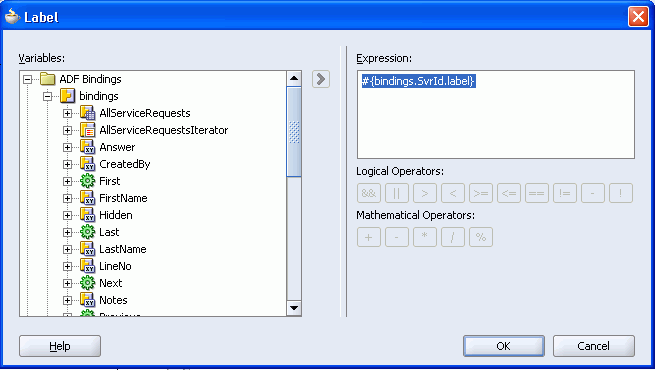Click the >= operator button
This screenshot has width=655, height=370.
point(481,193)
